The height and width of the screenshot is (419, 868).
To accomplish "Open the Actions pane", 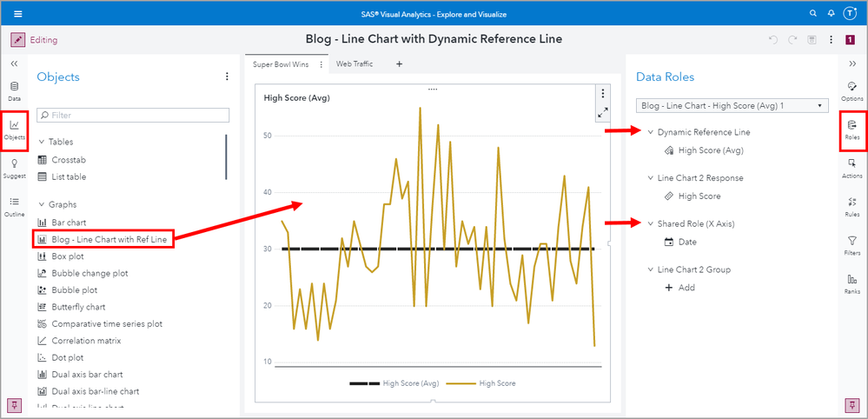I will pyautogui.click(x=852, y=169).
